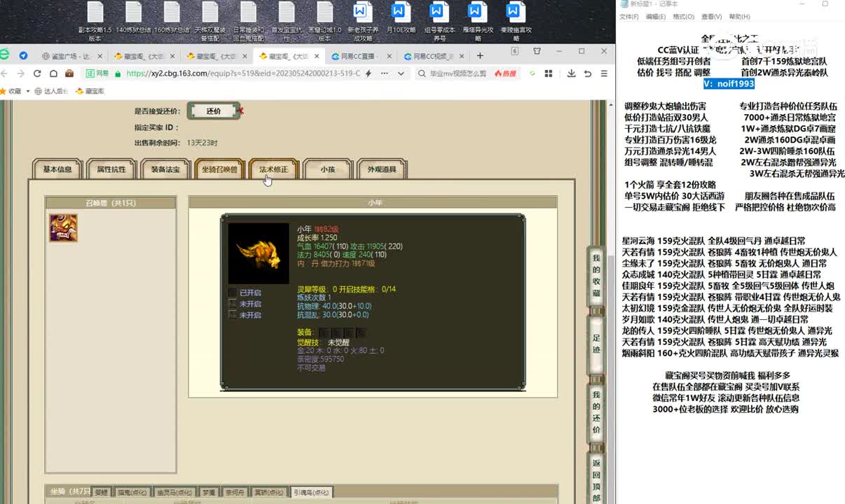The width and height of the screenshot is (845, 504).
Task: Switch to 法术修正 tab
Action: (x=273, y=169)
